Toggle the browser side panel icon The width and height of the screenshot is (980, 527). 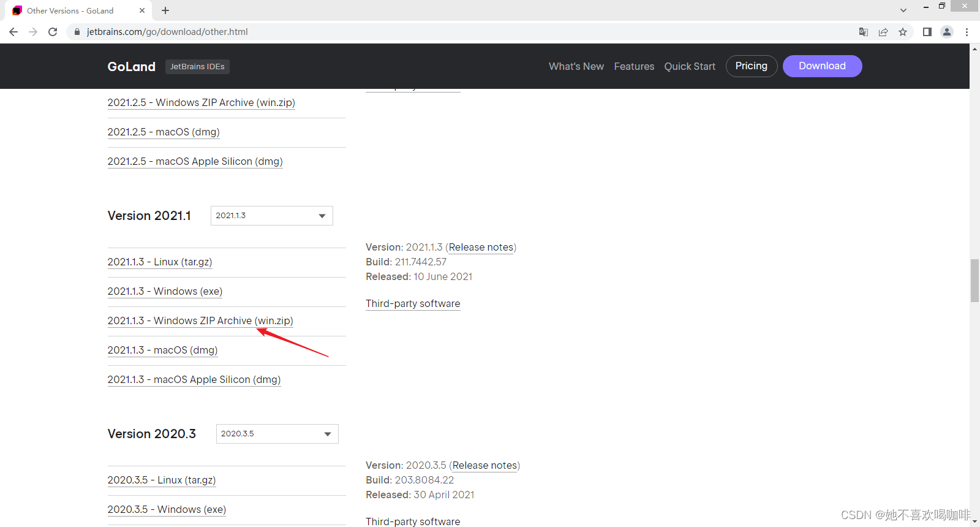click(x=927, y=32)
